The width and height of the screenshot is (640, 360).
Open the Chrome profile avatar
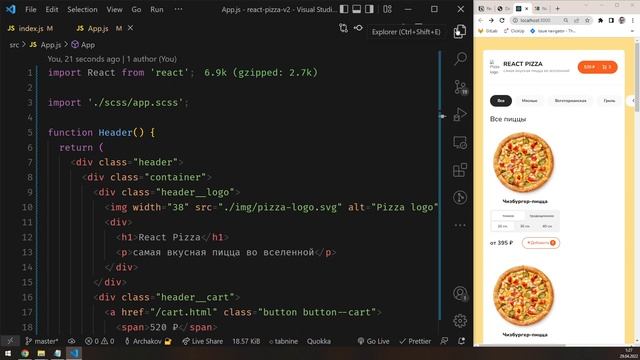point(622,20)
